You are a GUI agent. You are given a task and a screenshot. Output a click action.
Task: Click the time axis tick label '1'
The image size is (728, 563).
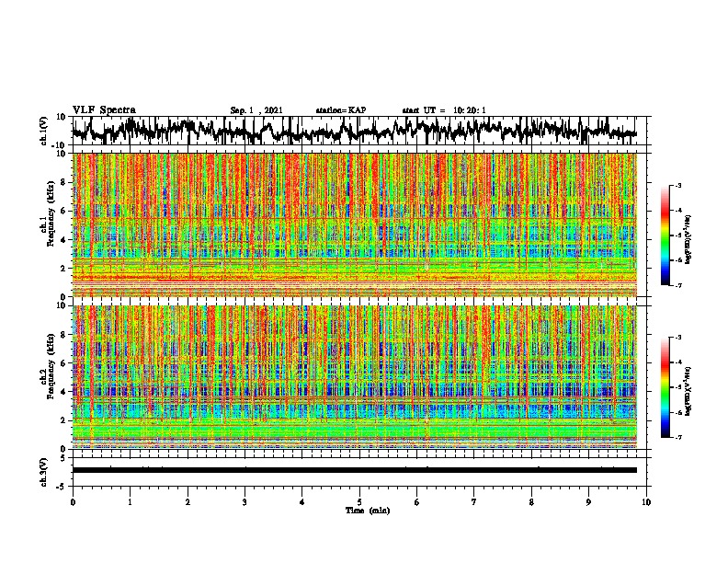130,502
